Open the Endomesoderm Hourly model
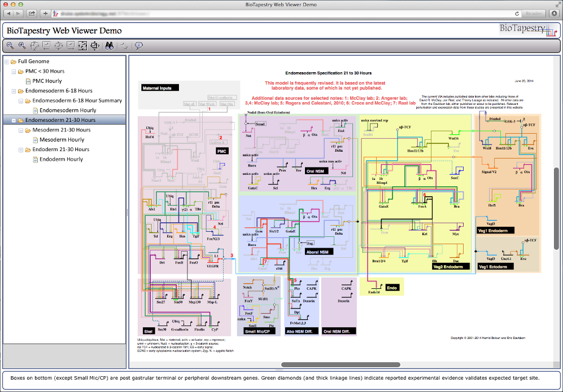Viewport: 563px width, 392px height. (x=68, y=111)
